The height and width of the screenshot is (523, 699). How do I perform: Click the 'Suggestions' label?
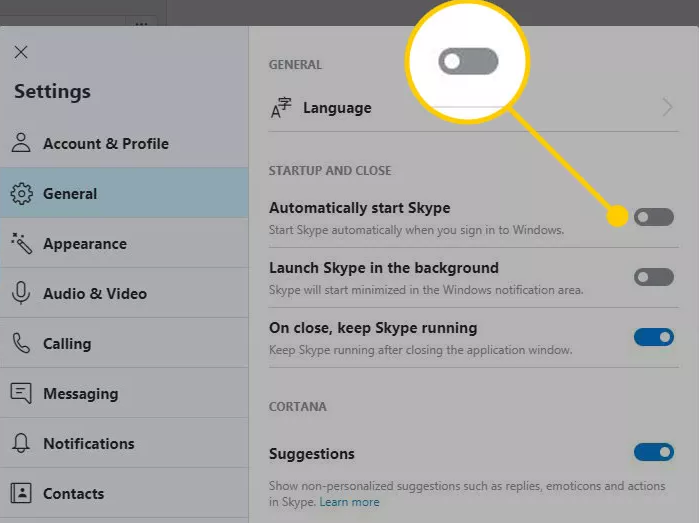click(x=312, y=454)
